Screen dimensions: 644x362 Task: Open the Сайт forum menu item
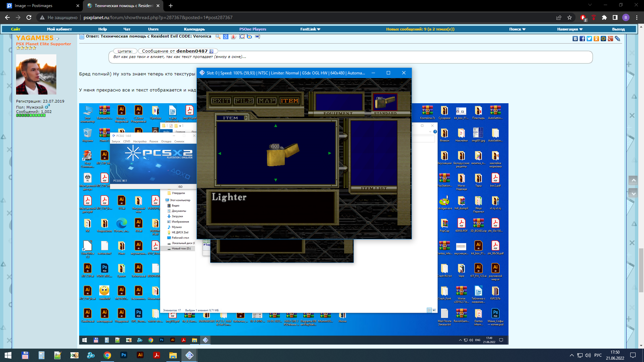coord(15,29)
